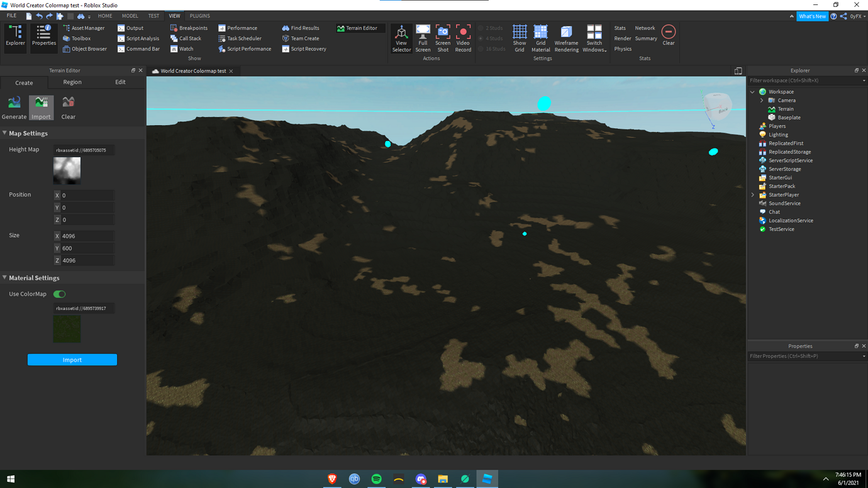Expand the StarterPlayer tree item
The height and width of the screenshot is (488, 868).
click(754, 194)
